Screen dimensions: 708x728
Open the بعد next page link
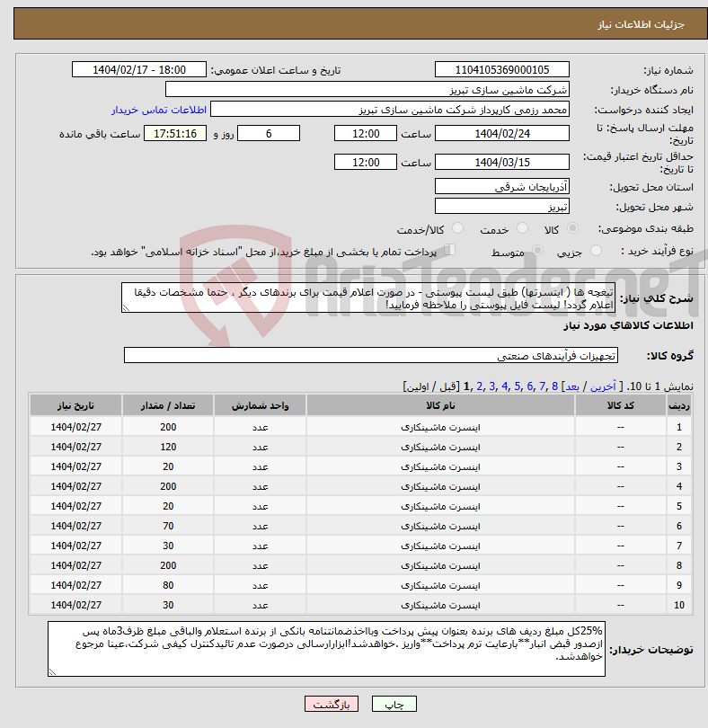(x=572, y=386)
